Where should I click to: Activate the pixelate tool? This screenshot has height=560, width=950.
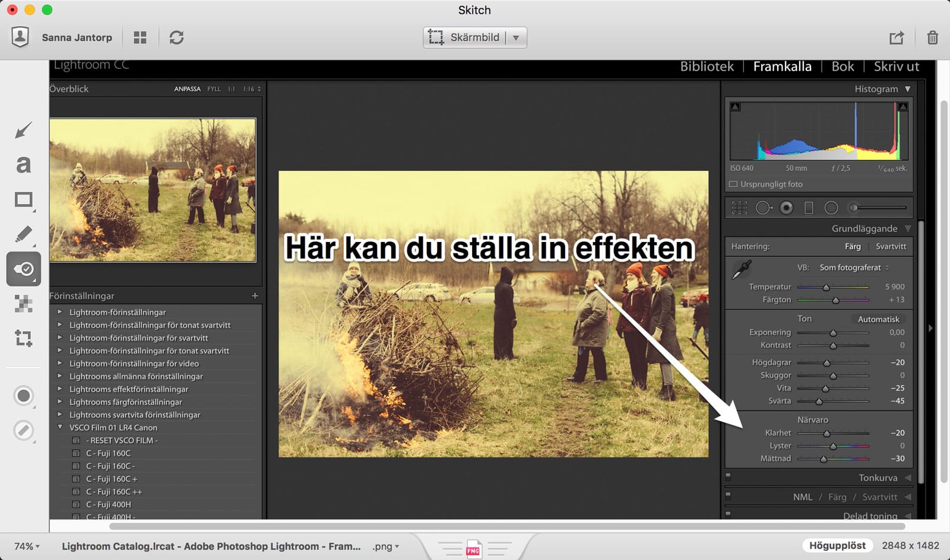(23, 304)
